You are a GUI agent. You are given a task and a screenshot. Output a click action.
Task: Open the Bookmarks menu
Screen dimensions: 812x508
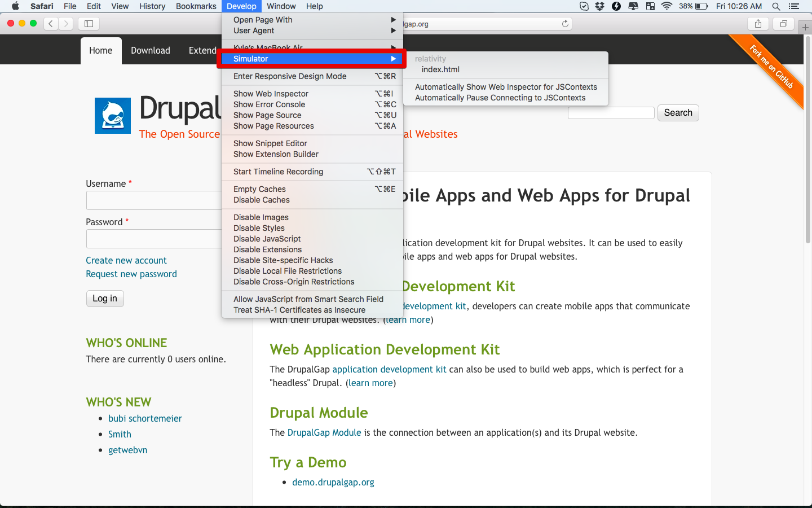[196, 6]
